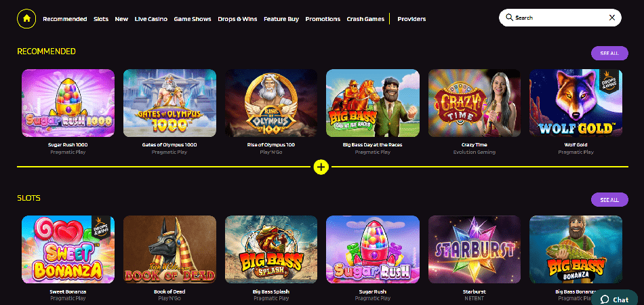The width and height of the screenshot is (644, 305).
Task: Open Book of Dead thumbnail
Action: coord(169,249)
